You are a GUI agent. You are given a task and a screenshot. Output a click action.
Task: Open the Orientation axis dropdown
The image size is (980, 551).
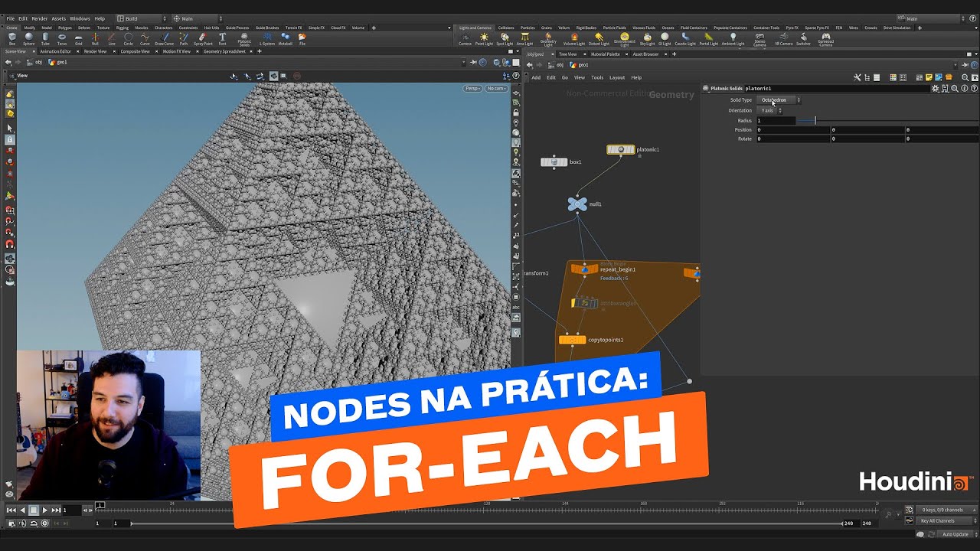point(770,110)
